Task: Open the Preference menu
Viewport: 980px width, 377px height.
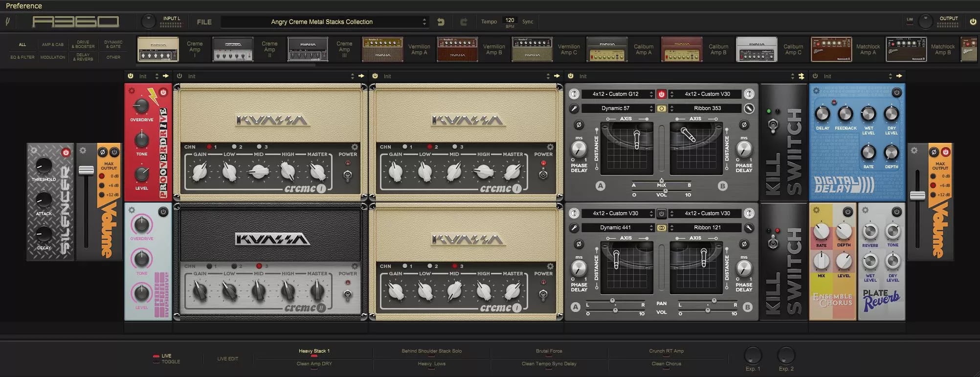Action: [23, 6]
